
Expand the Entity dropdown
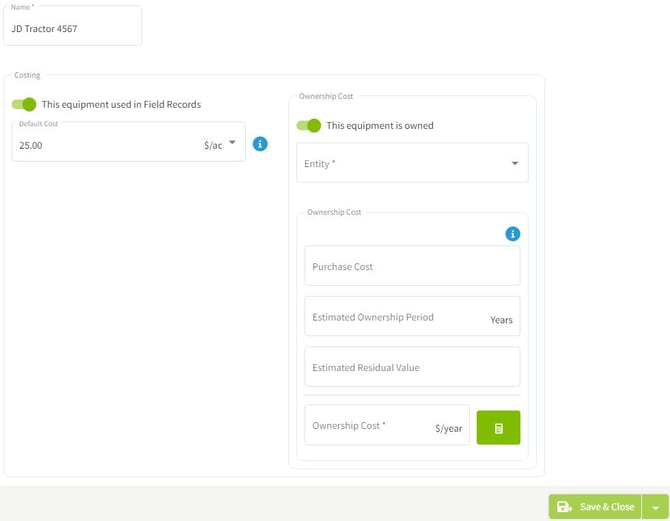click(x=514, y=163)
